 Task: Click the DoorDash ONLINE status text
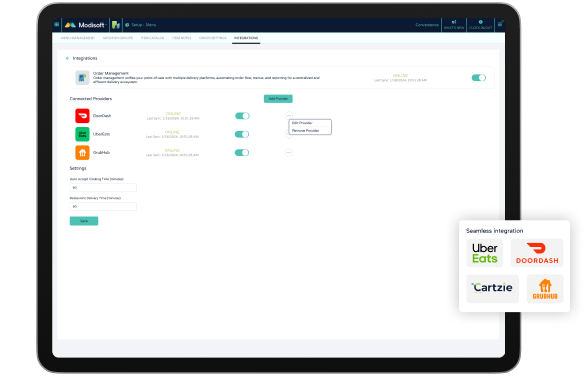coord(173,113)
